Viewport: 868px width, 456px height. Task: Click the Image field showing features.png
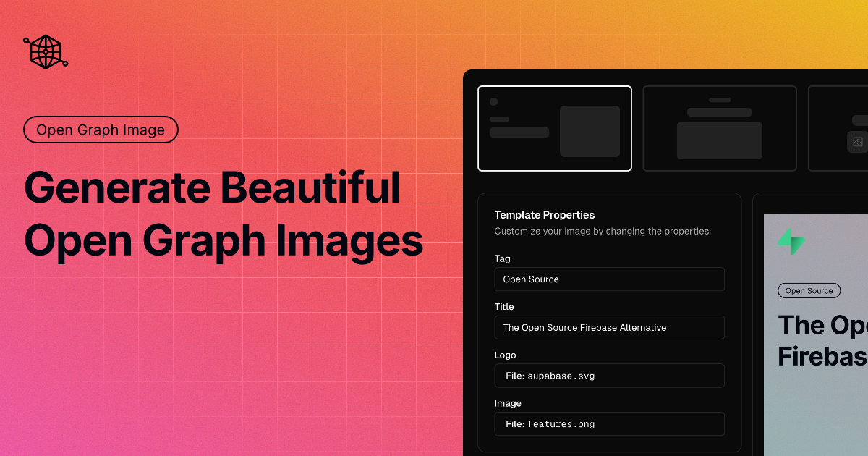[x=609, y=423]
